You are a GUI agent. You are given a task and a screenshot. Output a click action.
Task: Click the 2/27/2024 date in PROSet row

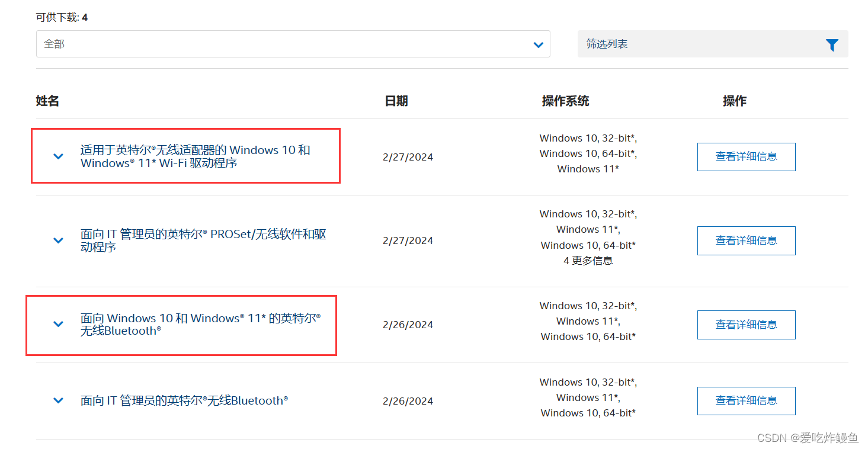[x=408, y=240]
